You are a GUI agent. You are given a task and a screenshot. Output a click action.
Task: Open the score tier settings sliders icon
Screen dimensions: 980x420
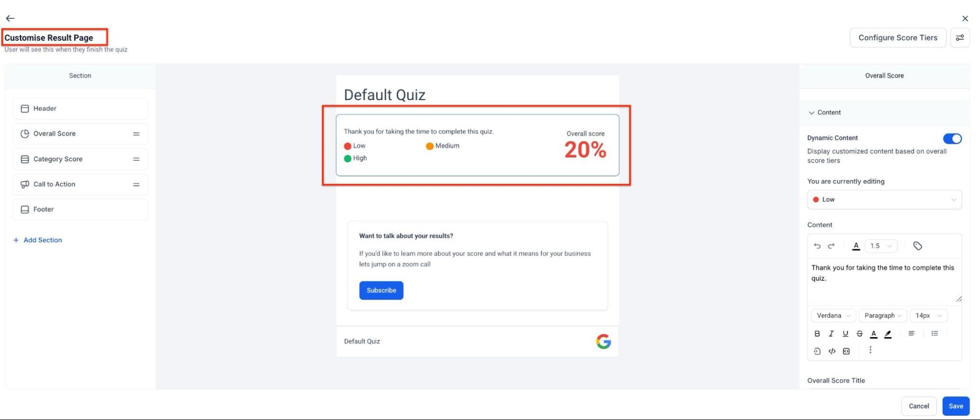[960, 38]
